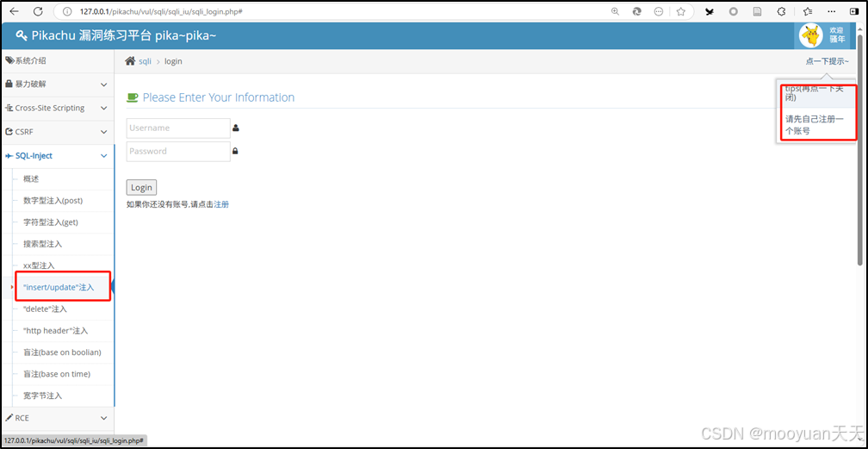This screenshot has height=449, width=868.
Task: Expand the CSRF menu chevron
Action: [x=103, y=132]
